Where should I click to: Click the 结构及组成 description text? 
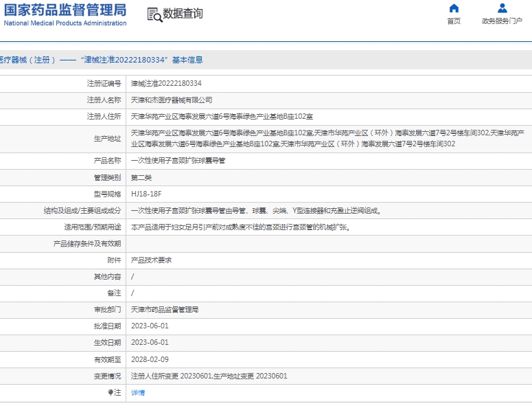[x=256, y=211]
